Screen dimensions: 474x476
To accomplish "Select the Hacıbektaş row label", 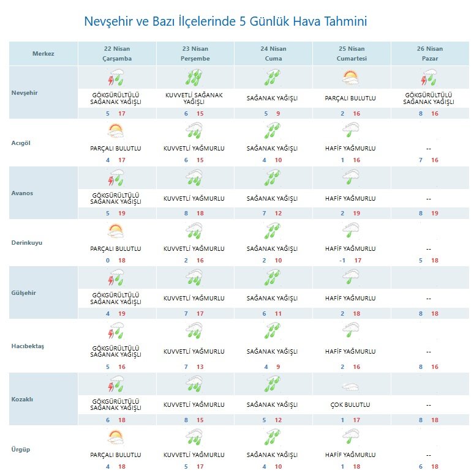I will (29, 346).
